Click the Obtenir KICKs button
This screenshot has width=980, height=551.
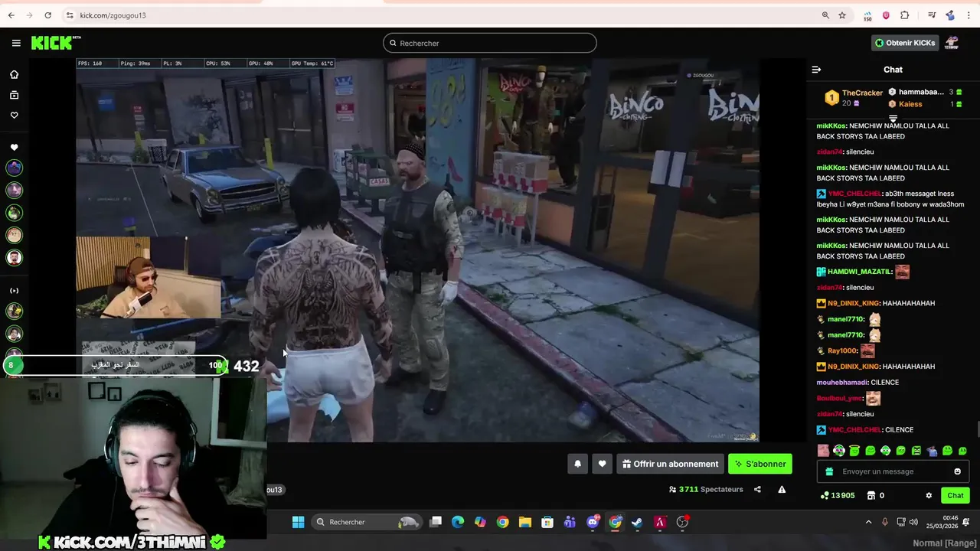(x=905, y=43)
